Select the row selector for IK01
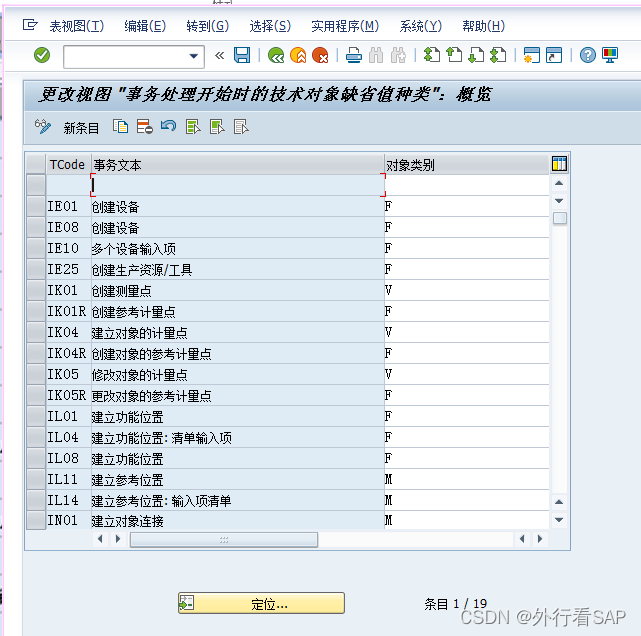The image size is (641, 636). click(36, 291)
